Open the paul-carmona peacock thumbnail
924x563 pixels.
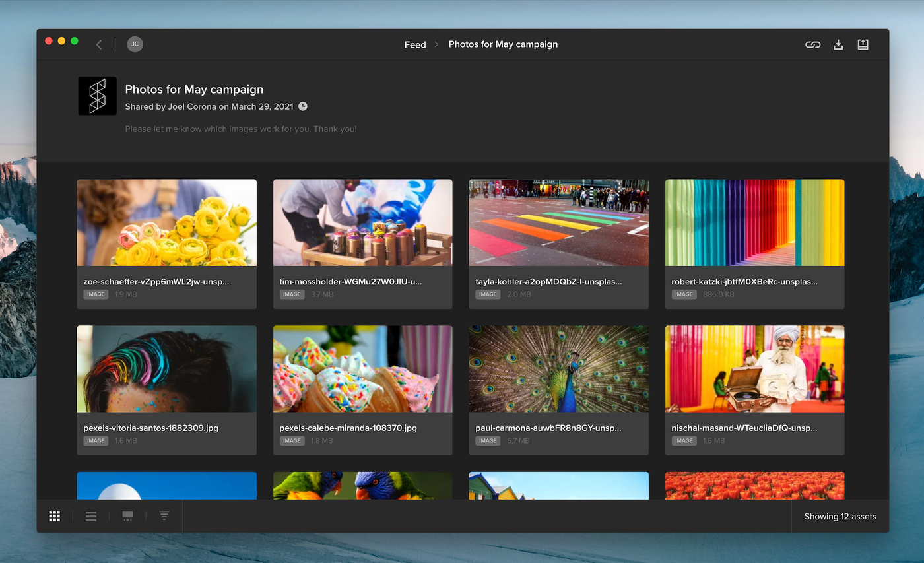[559, 369]
